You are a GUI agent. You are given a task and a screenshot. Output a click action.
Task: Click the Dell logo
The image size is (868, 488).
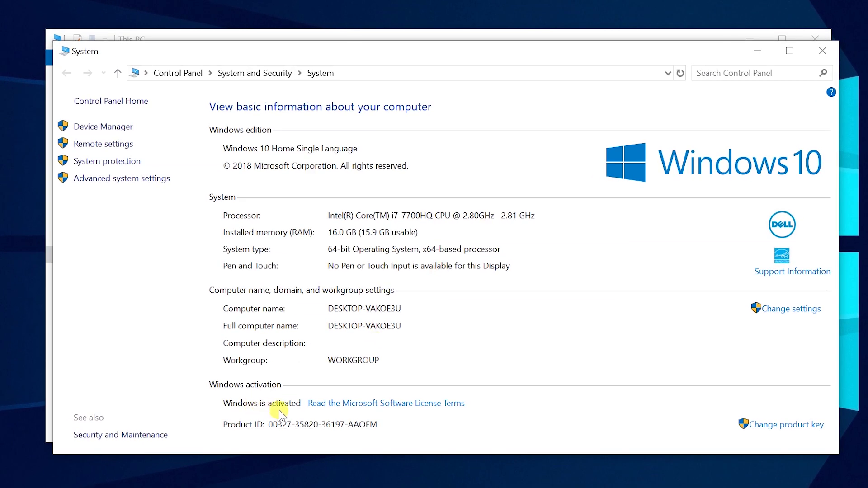click(x=782, y=224)
